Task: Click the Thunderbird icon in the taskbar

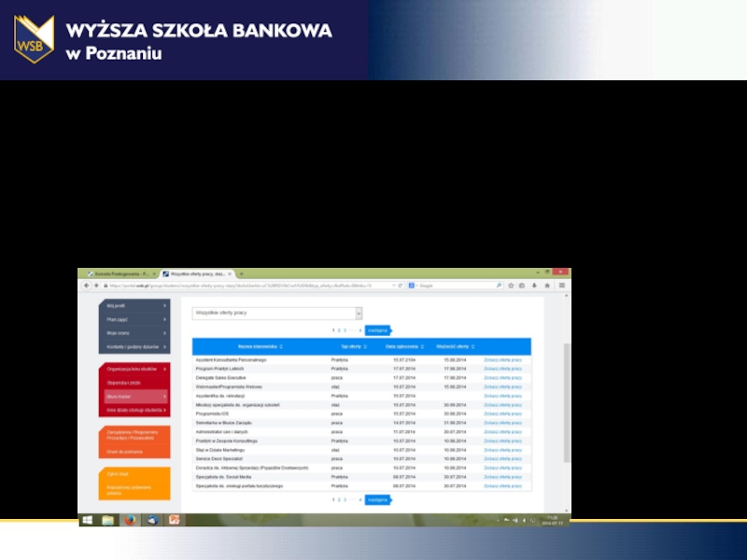Action: (152, 520)
